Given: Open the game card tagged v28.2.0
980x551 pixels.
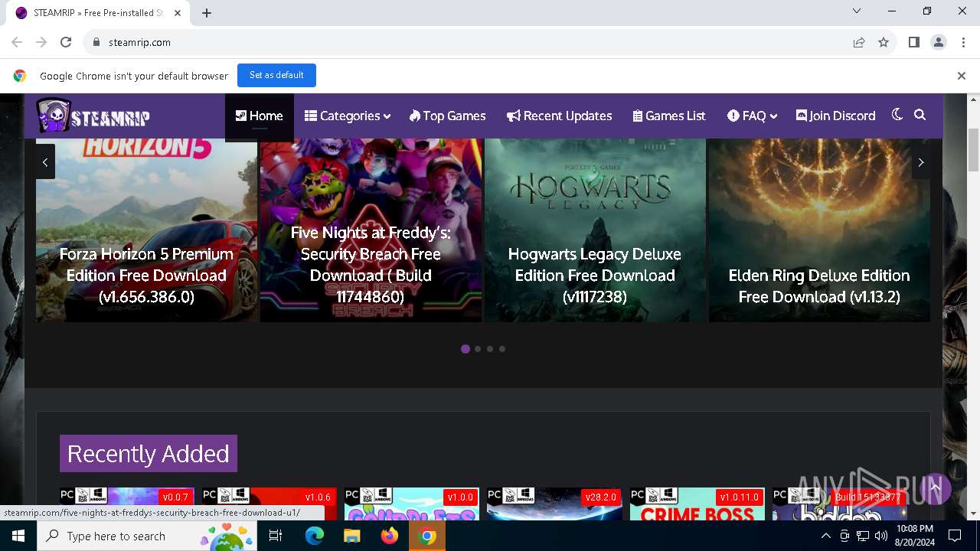Looking at the screenshot, I should pyautogui.click(x=554, y=504).
